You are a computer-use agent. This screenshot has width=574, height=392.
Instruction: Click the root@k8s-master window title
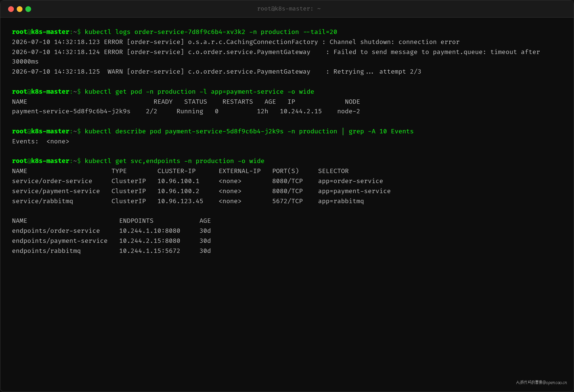[x=289, y=9]
